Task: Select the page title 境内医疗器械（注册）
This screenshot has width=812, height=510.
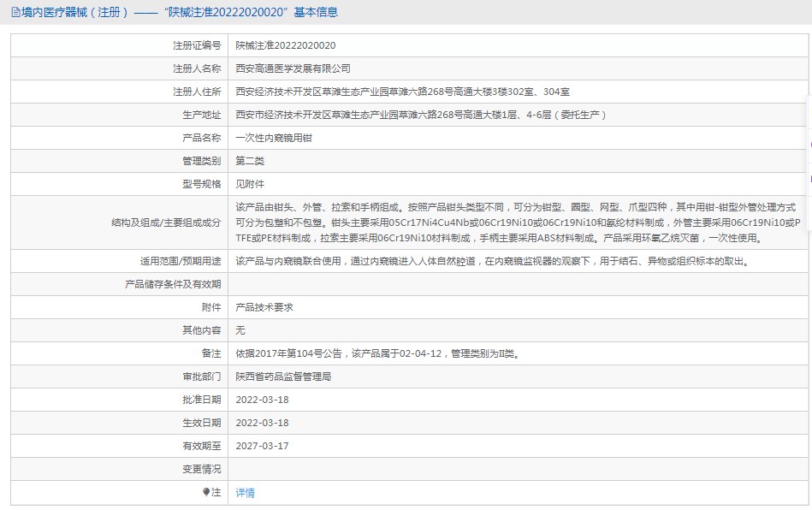Action: point(74,12)
